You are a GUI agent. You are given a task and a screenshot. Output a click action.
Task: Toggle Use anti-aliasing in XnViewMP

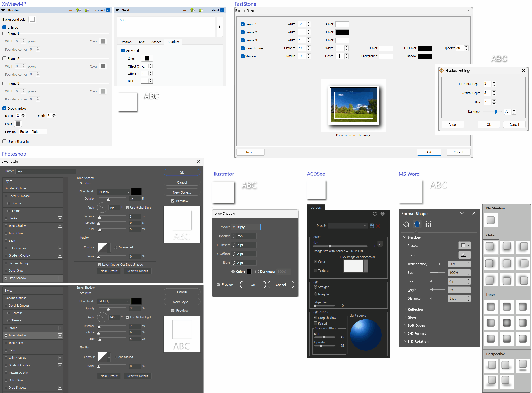point(4,141)
